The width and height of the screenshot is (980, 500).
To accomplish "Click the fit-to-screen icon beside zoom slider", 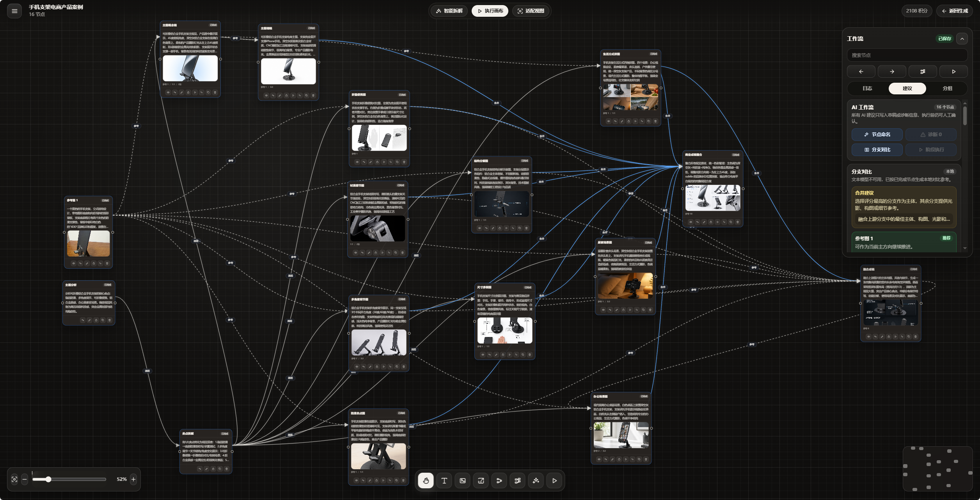I will point(14,479).
